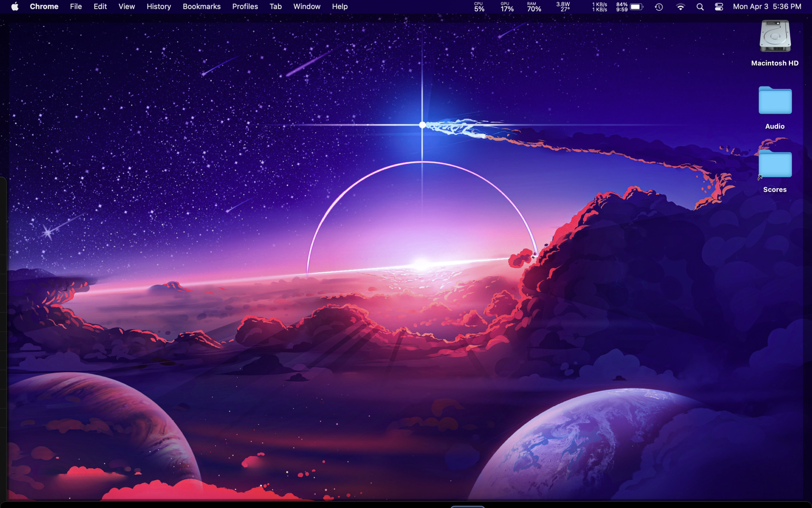This screenshot has height=508, width=812.
Task: Click the 3.8W 27° power sensor readout
Action: [563, 7]
